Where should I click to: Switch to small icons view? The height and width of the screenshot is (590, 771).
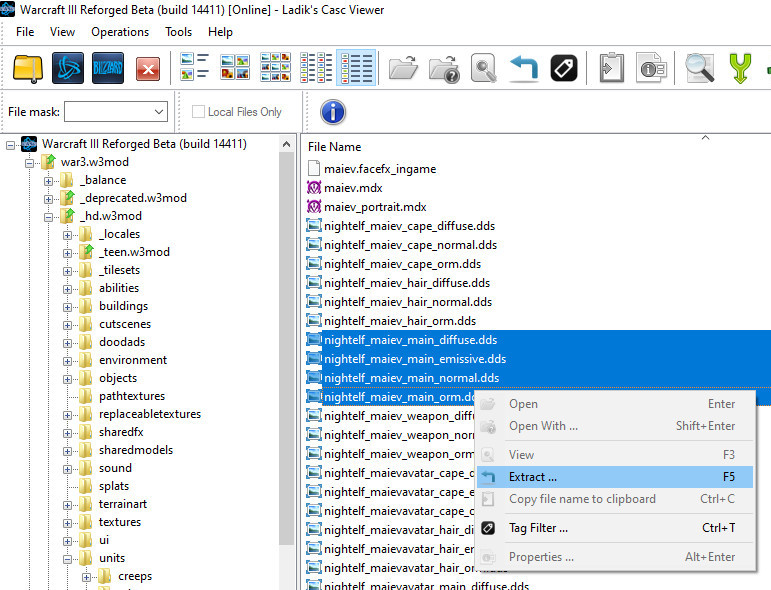[275, 67]
